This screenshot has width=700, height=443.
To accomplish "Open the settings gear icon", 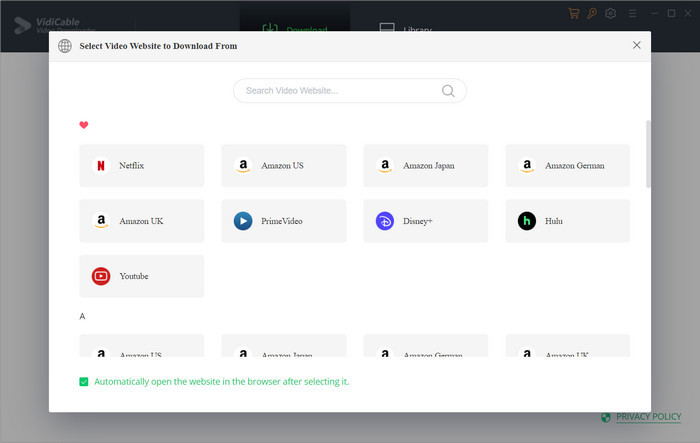I will 611,13.
